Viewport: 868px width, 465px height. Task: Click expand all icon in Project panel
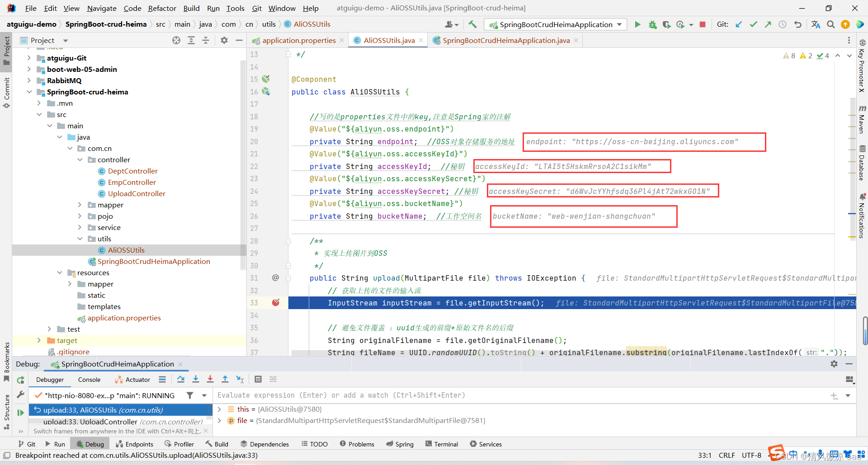coord(191,40)
